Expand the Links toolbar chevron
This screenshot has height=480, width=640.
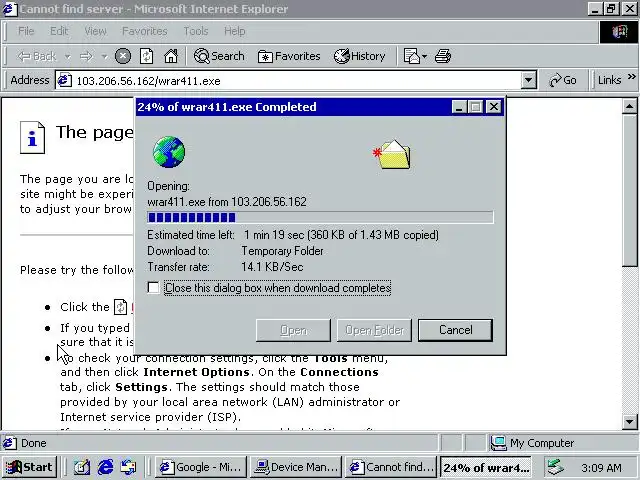tap(631, 77)
